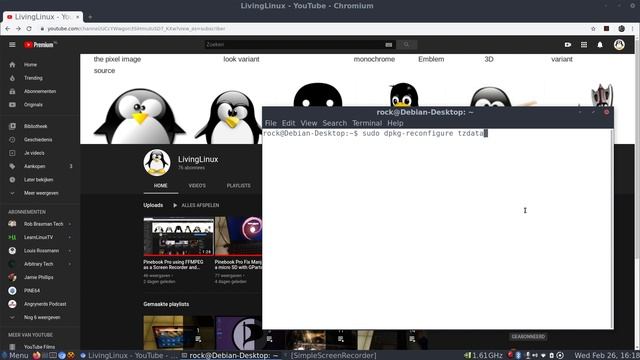Go to Trending in sidebar
Screen dimensions: 640x360
pyautogui.click(x=33, y=78)
